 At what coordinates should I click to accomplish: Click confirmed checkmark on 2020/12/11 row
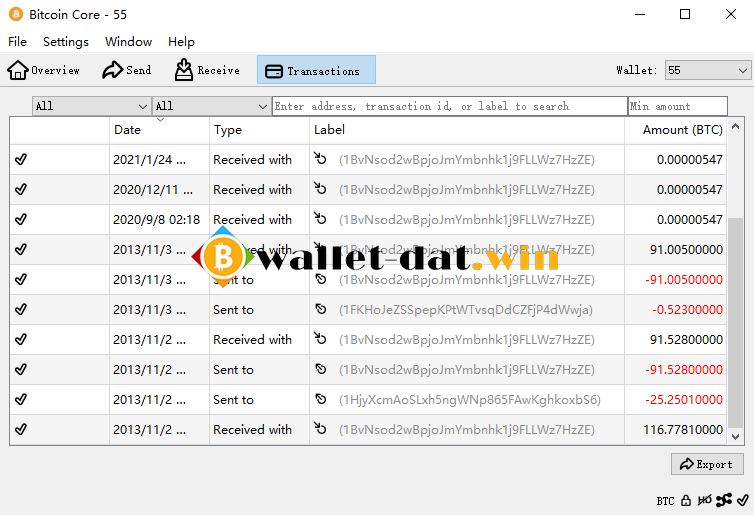pyautogui.click(x=21, y=189)
